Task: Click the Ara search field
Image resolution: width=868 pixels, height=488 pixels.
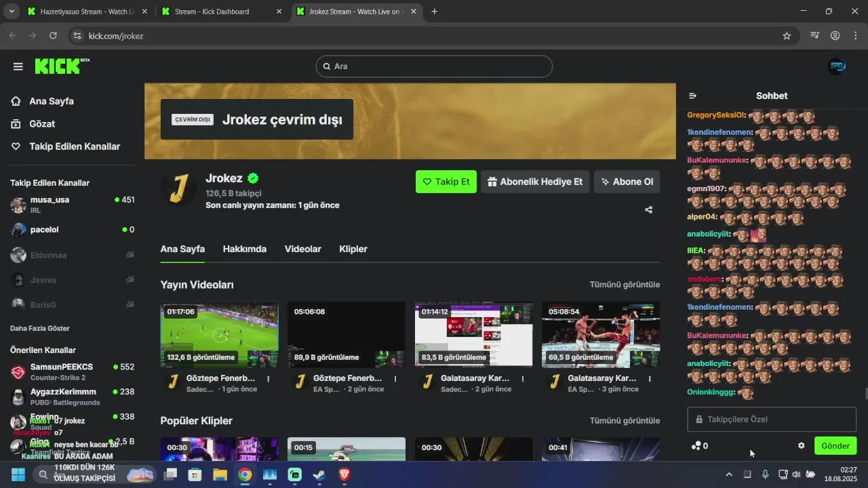Action: 434,66
